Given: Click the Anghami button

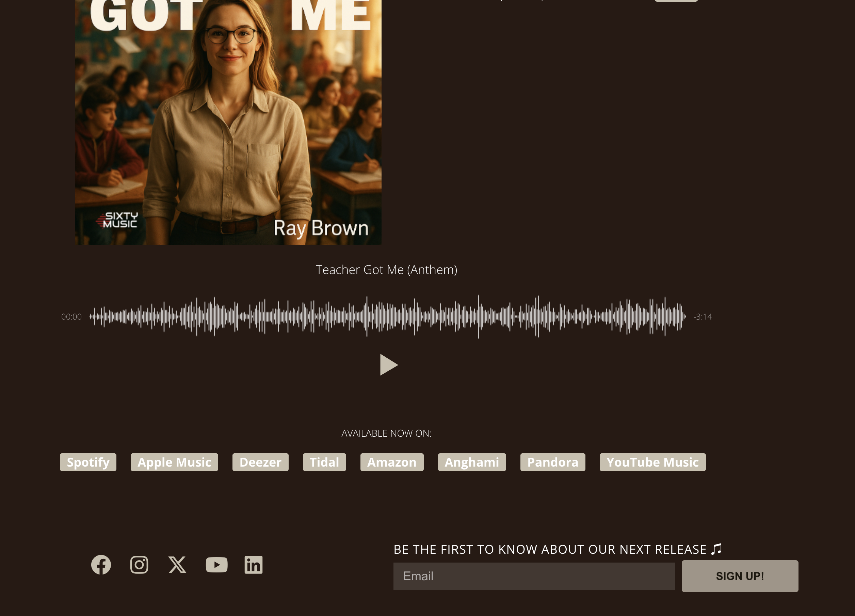Looking at the screenshot, I should coord(472,462).
